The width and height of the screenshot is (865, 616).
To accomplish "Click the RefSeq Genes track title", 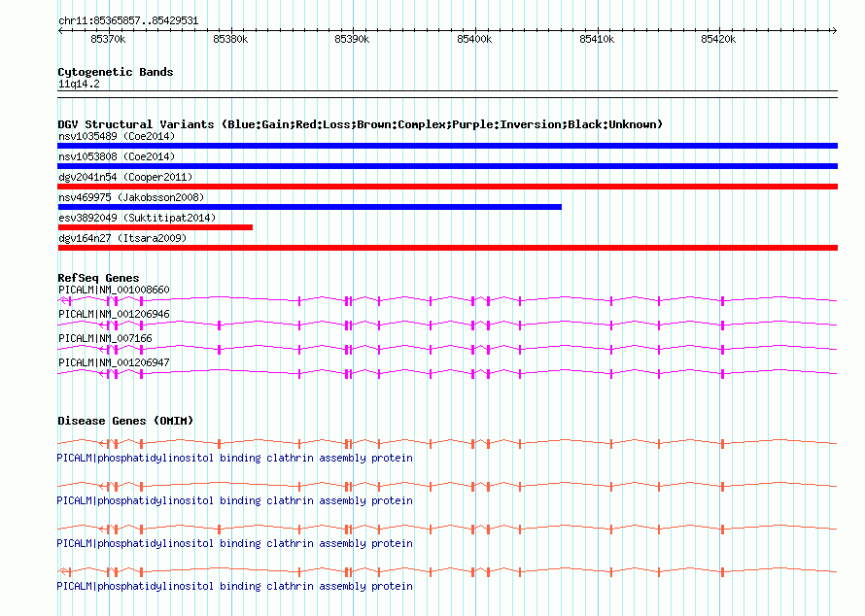I will 98,278.
